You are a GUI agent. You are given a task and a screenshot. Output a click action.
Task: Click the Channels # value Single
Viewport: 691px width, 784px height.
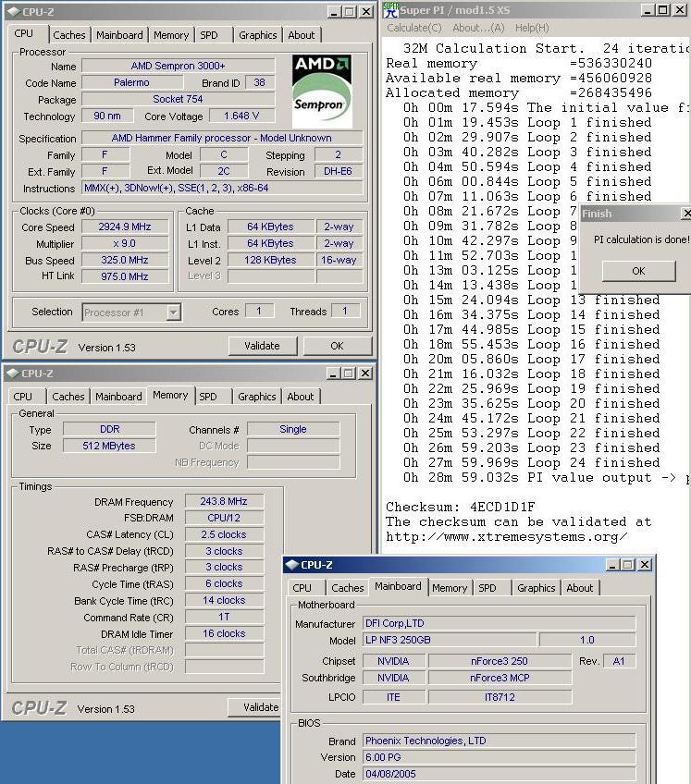coord(293,430)
